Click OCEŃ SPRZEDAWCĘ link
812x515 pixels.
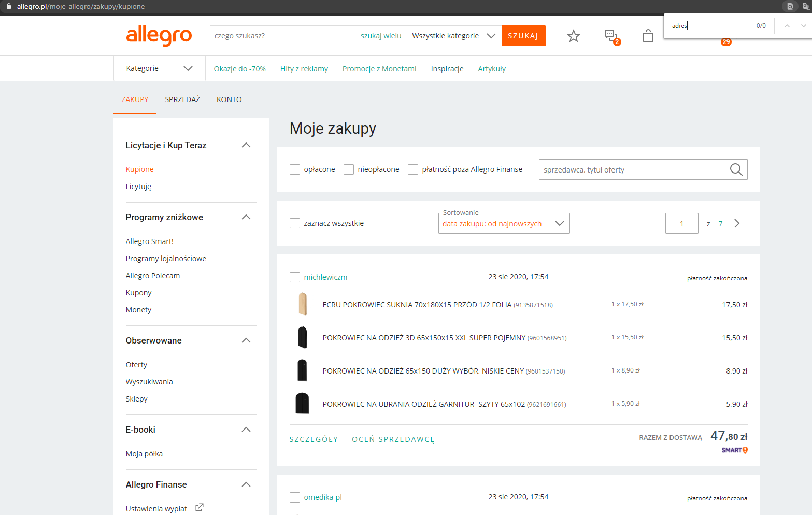pyautogui.click(x=393, y=439)
